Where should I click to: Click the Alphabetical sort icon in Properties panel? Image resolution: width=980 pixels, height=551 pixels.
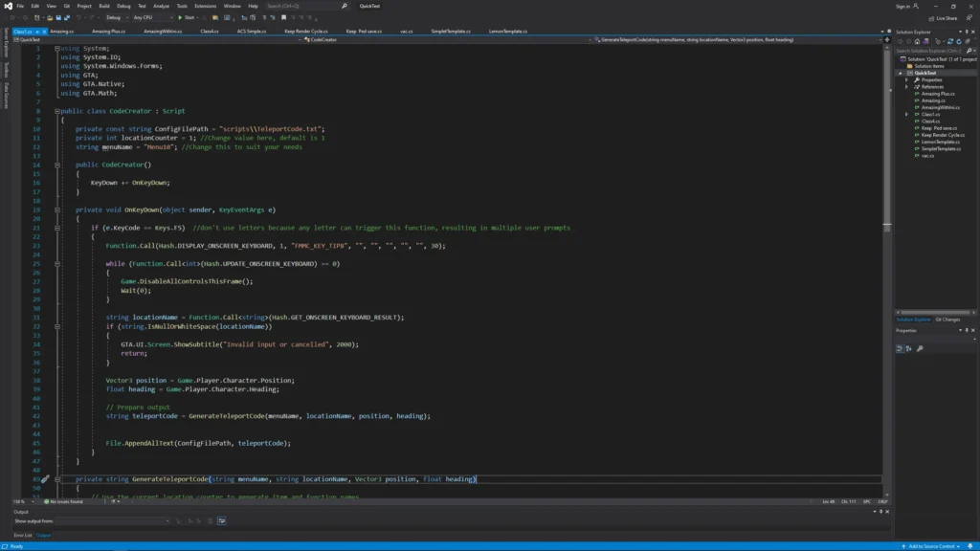[909, 348]
